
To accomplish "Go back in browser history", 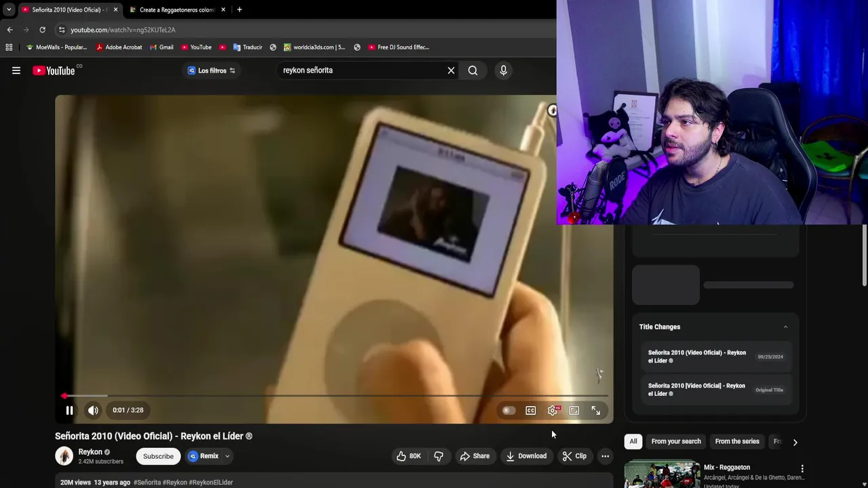I will click(9, 30).
